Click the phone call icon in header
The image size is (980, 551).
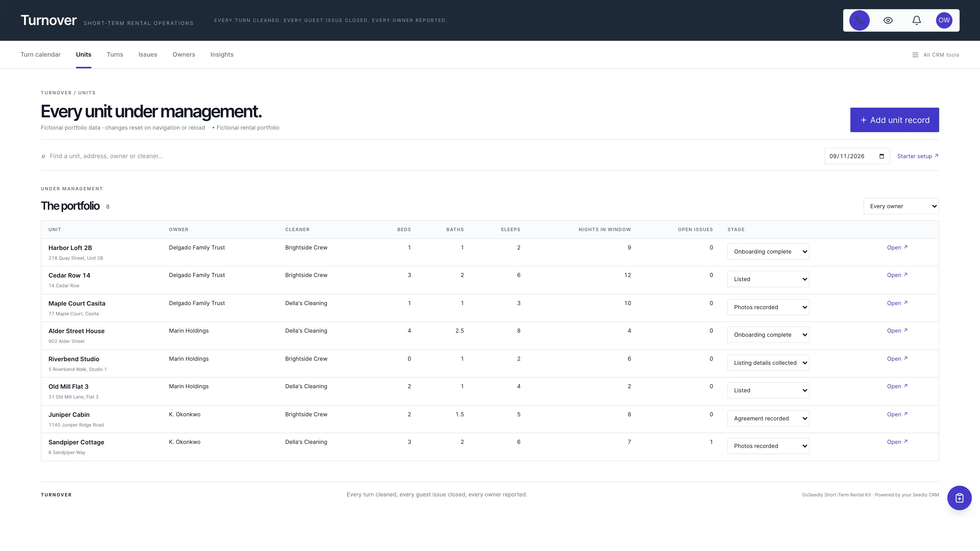(859, 20)
